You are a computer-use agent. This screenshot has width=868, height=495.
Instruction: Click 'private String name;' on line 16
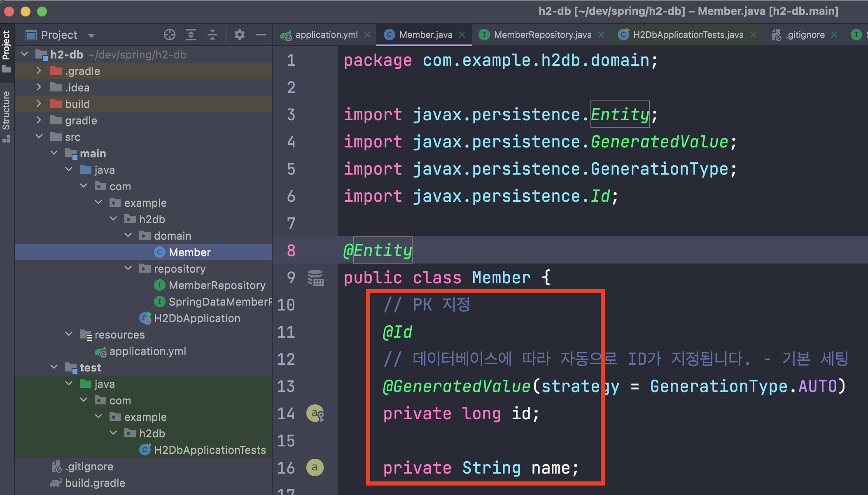coord(481,468)
